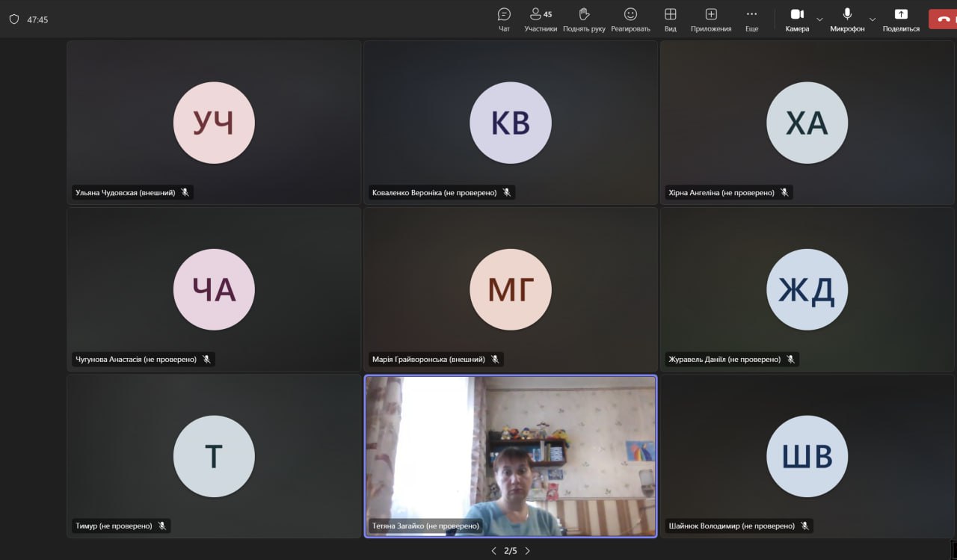Click Поднять руку hand icon
957x560 pixels.
pos(584,19)
